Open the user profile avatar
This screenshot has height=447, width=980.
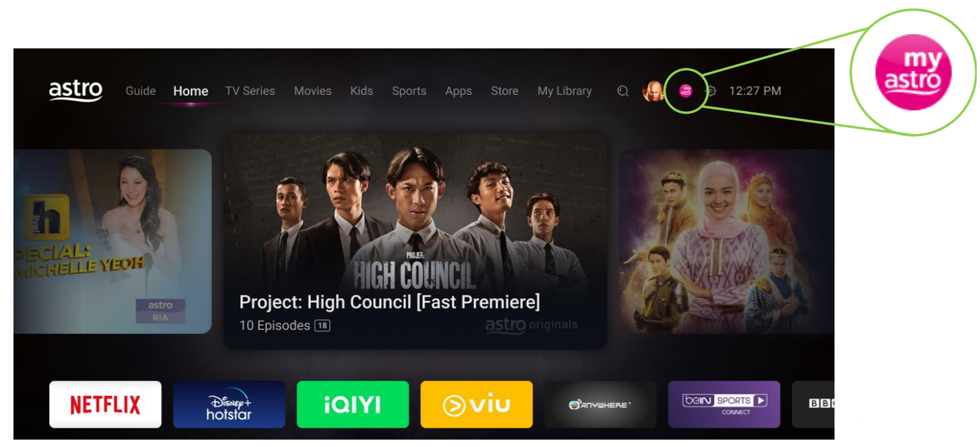pyautogui.click(x=653, y=91)
